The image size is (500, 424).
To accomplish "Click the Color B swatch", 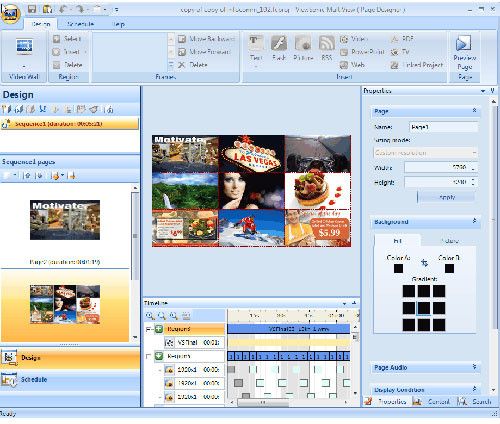I will (449, 268).
